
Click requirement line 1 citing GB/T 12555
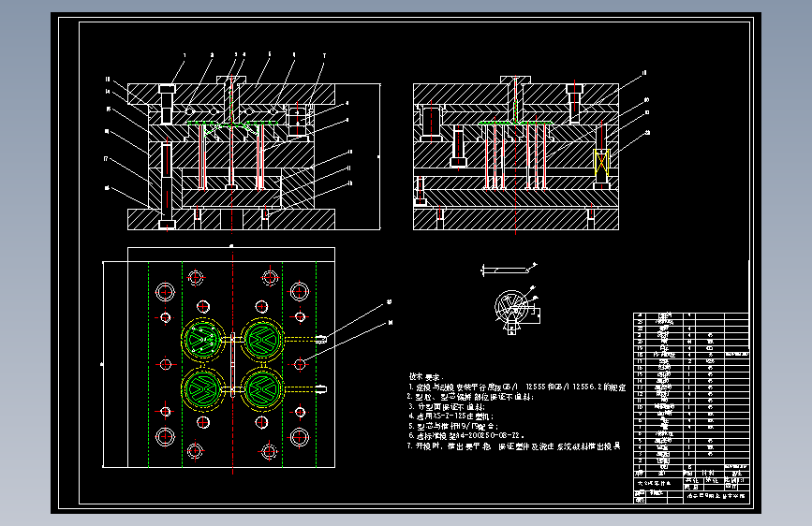tap(517, 387)
